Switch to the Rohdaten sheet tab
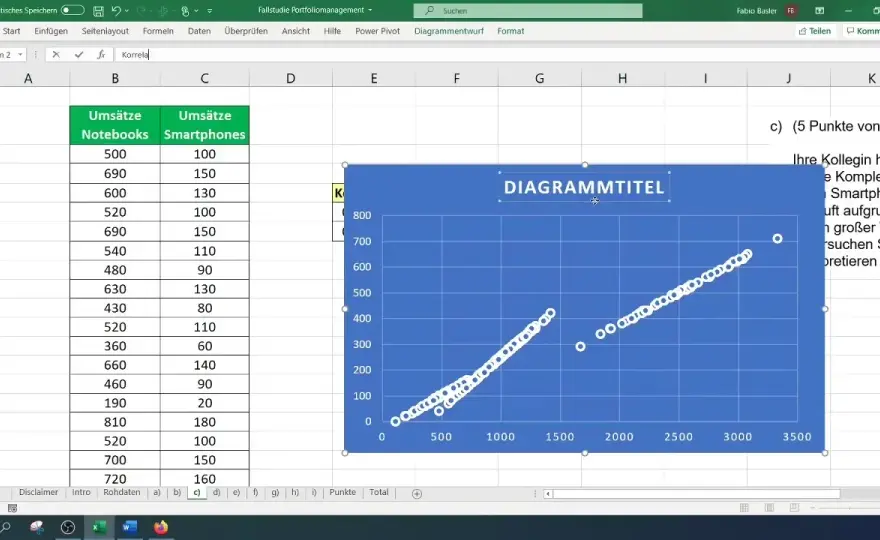This screenshot has width=880, height=540. [122, 492]
